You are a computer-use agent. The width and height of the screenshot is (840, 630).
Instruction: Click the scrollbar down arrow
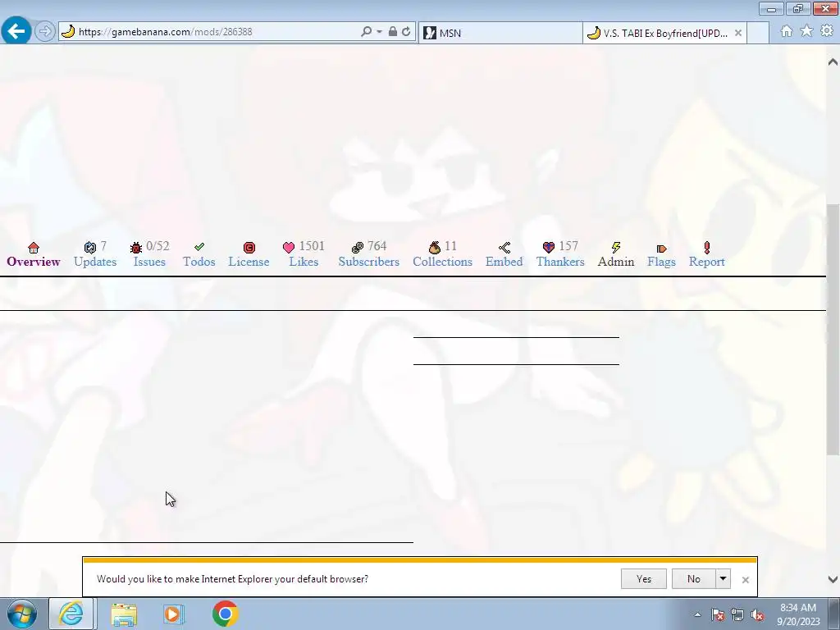(x=833, y=579)
